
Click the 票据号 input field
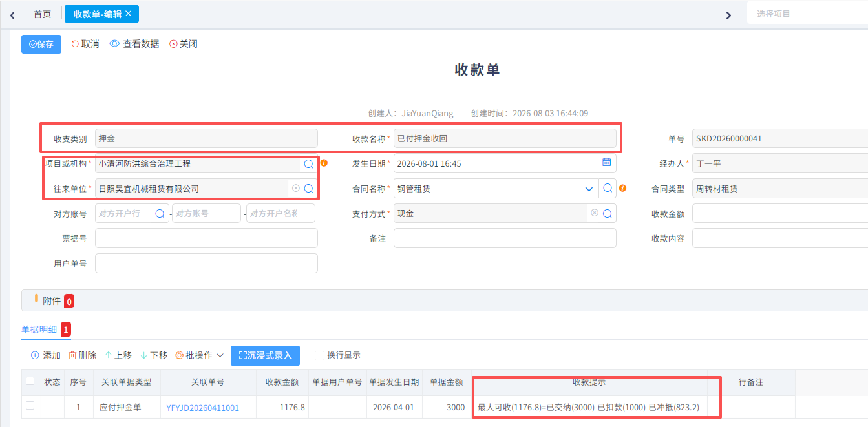[x=206, y=238]
